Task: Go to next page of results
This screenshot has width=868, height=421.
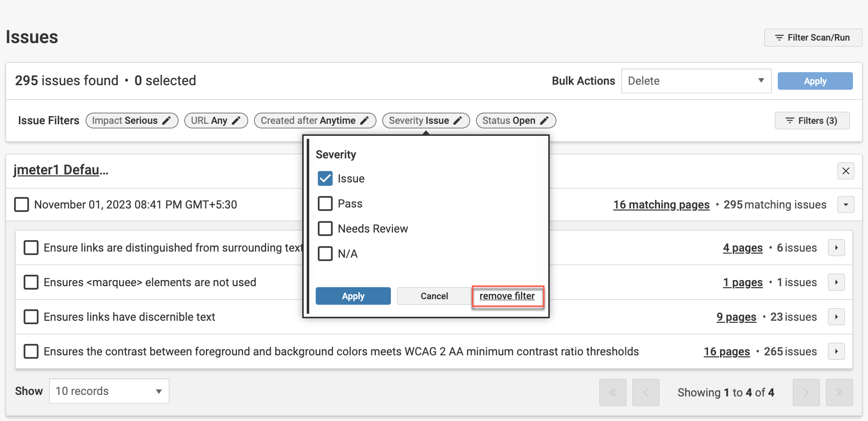Action: point(806,392)
